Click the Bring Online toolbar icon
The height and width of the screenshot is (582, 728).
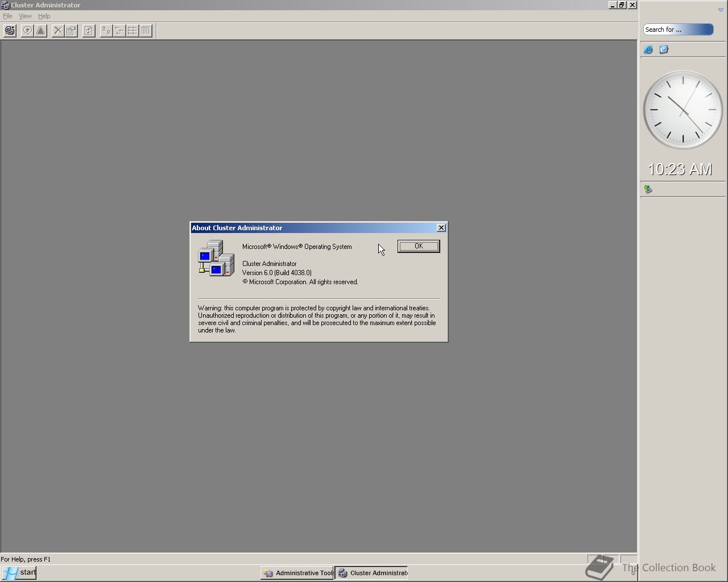27,31
